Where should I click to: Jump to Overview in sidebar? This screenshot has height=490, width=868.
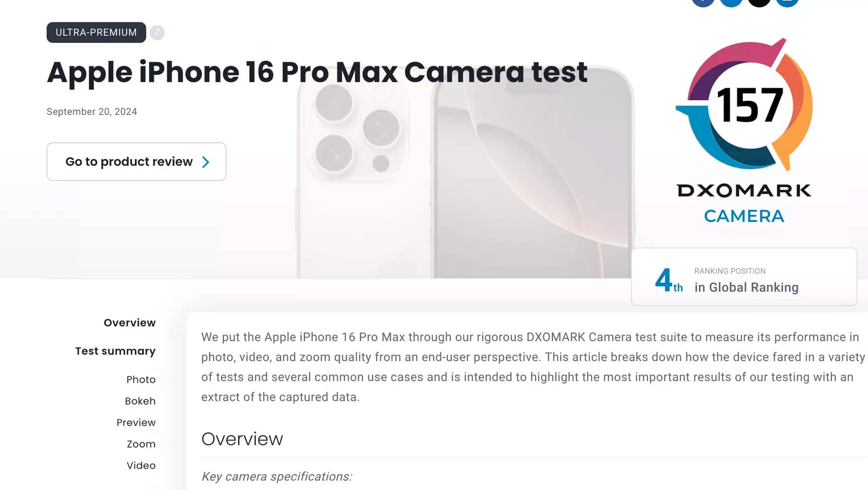coord(130,322)
